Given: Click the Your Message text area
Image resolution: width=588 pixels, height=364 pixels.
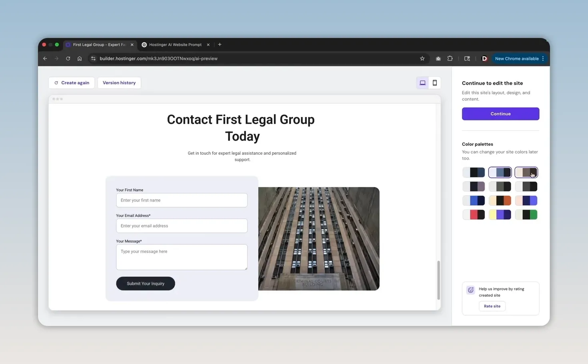Looking at the screenshot, I should click(182, 257).
